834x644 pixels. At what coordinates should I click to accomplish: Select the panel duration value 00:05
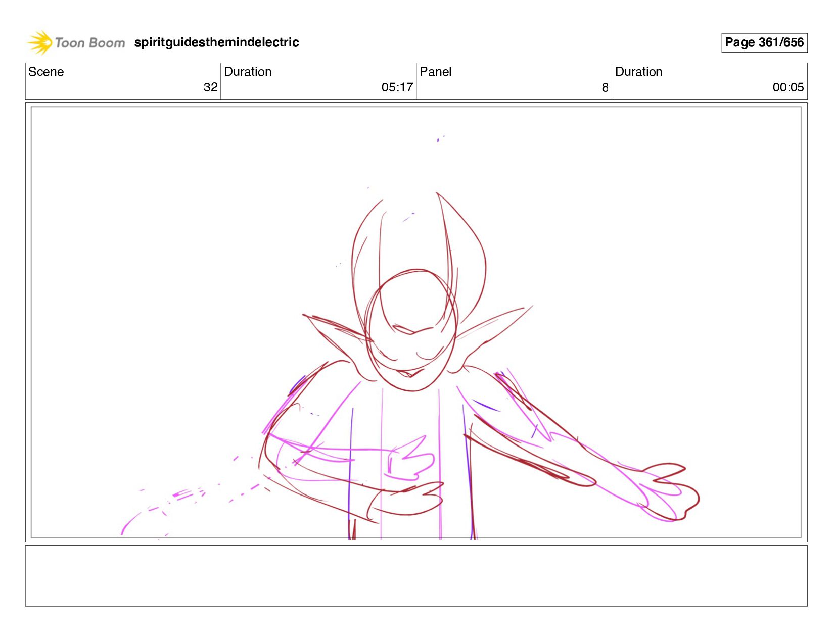coord(788,87)
